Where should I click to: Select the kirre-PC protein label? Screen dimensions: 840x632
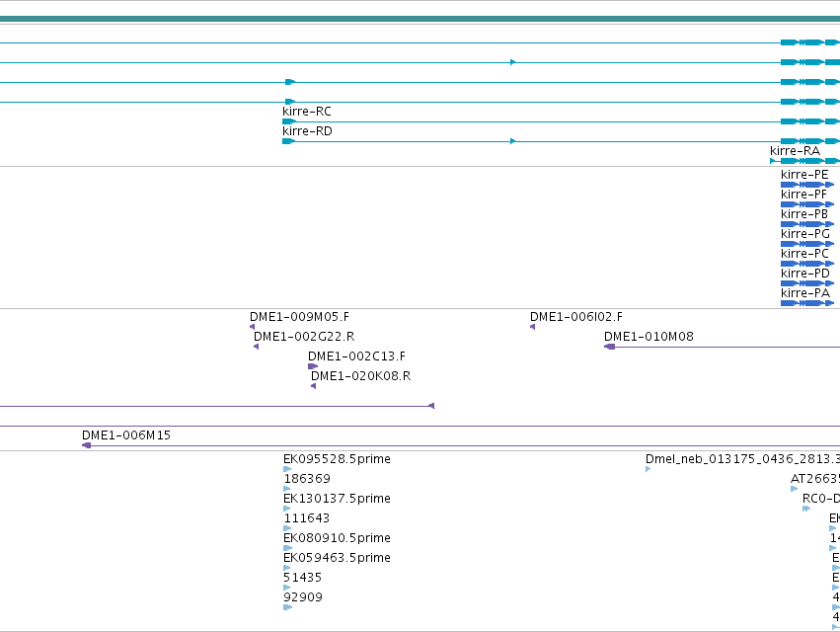tap(804, 254)
